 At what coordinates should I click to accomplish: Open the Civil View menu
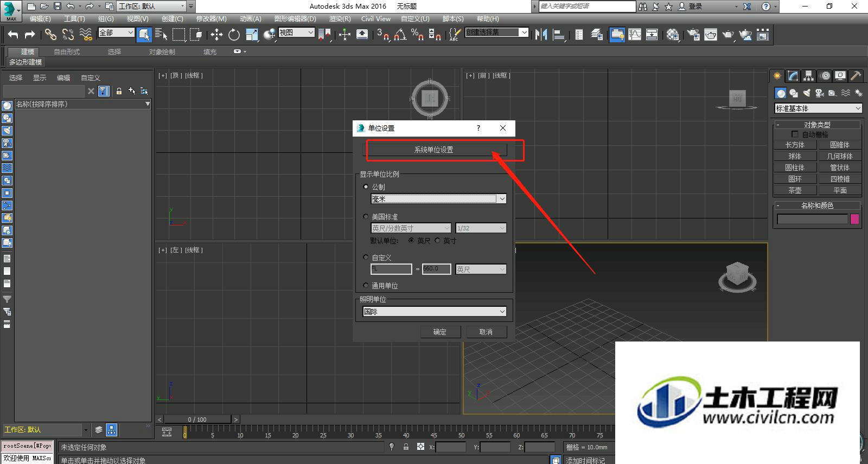pos(376,19)
